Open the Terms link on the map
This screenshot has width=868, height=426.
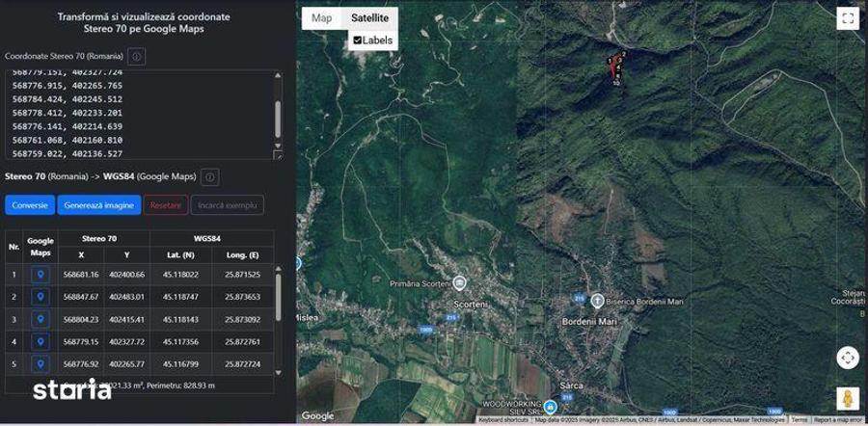point(800,420)
